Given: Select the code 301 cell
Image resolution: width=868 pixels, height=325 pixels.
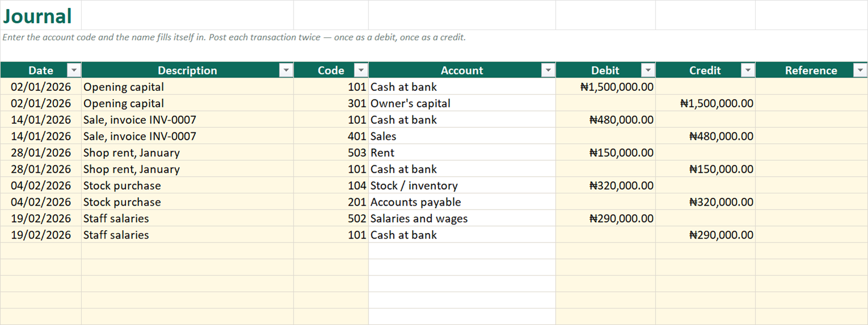Looking at the screenshot, I should point(331,103).
